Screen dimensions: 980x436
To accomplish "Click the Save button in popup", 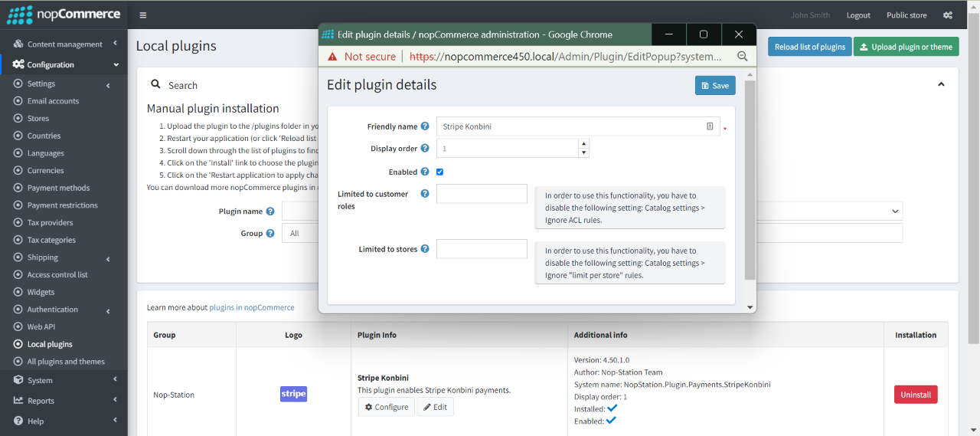I will tap(714, 85).
